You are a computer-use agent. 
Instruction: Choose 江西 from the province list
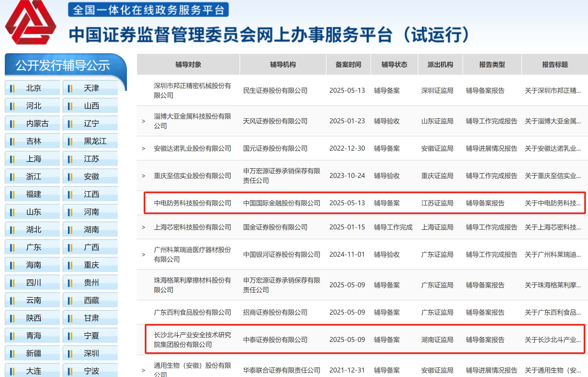(90, 194)
